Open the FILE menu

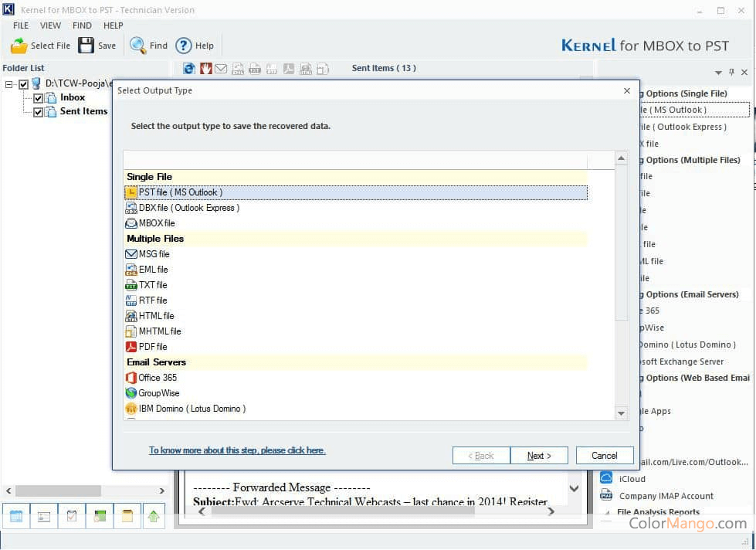(x=21, y=25)
